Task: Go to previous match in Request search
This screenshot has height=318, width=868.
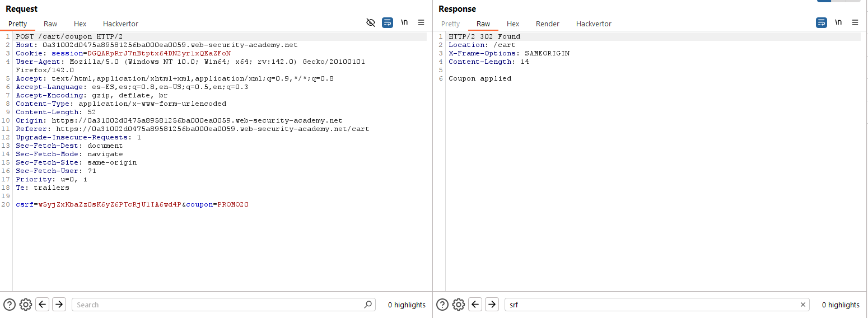Action: (x=42, y=305)
